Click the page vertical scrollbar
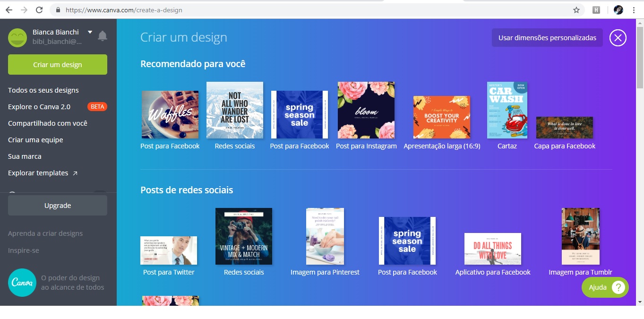 tap(640, 161)
